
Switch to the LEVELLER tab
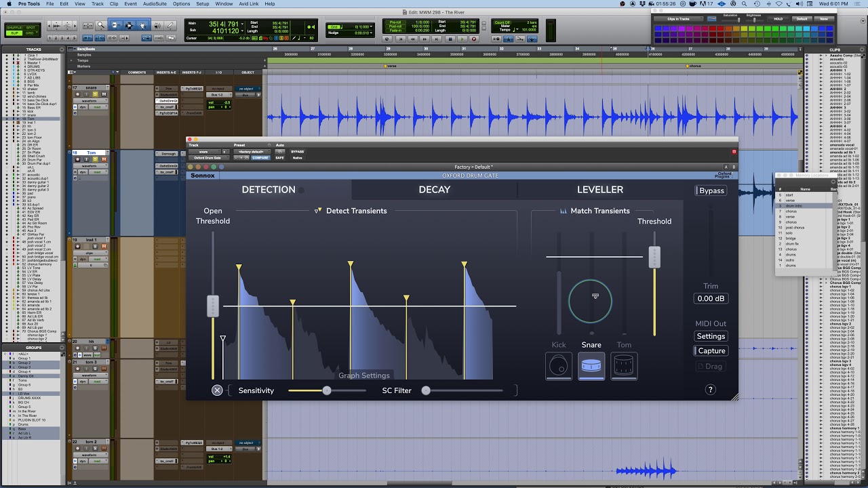pos(600,190)
